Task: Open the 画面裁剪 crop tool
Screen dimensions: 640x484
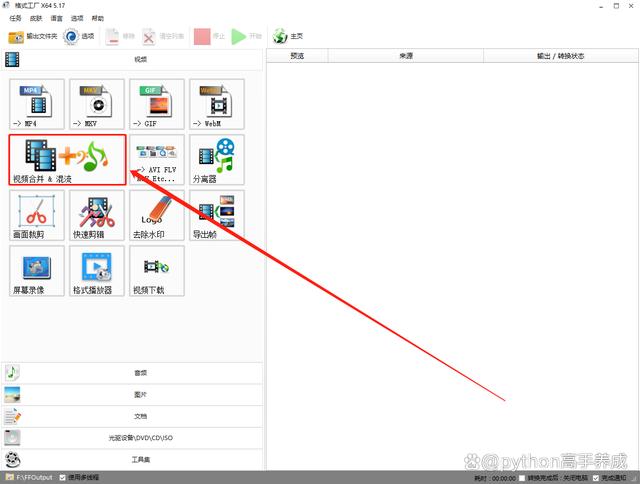Action: pos(37,215)
